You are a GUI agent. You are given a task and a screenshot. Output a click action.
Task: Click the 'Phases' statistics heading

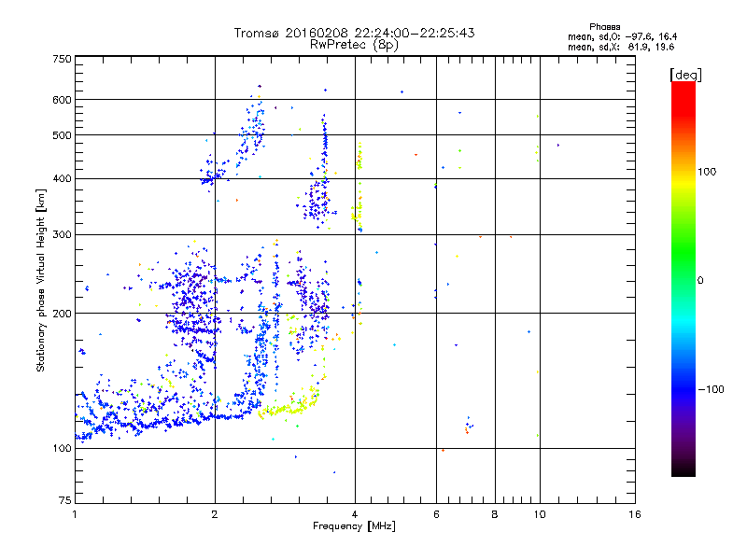[604, 27]
